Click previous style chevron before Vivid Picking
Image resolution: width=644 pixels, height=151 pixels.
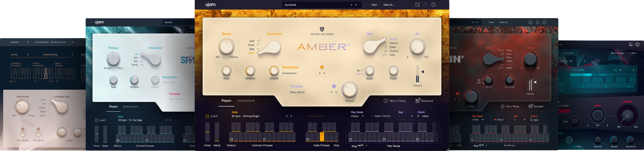tap(28, 54)
